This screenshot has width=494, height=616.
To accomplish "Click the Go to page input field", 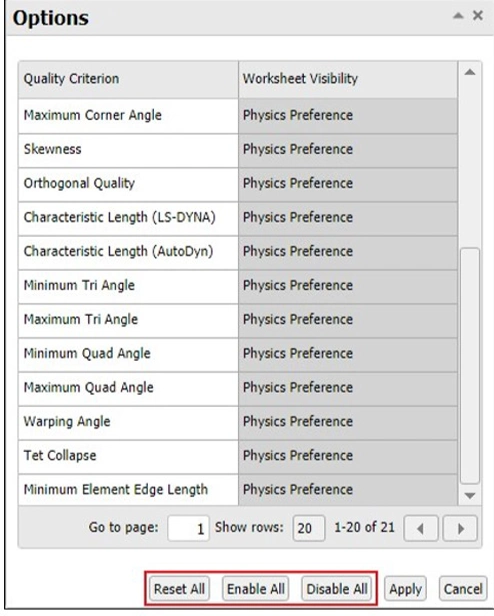I will tap(188, 528).
